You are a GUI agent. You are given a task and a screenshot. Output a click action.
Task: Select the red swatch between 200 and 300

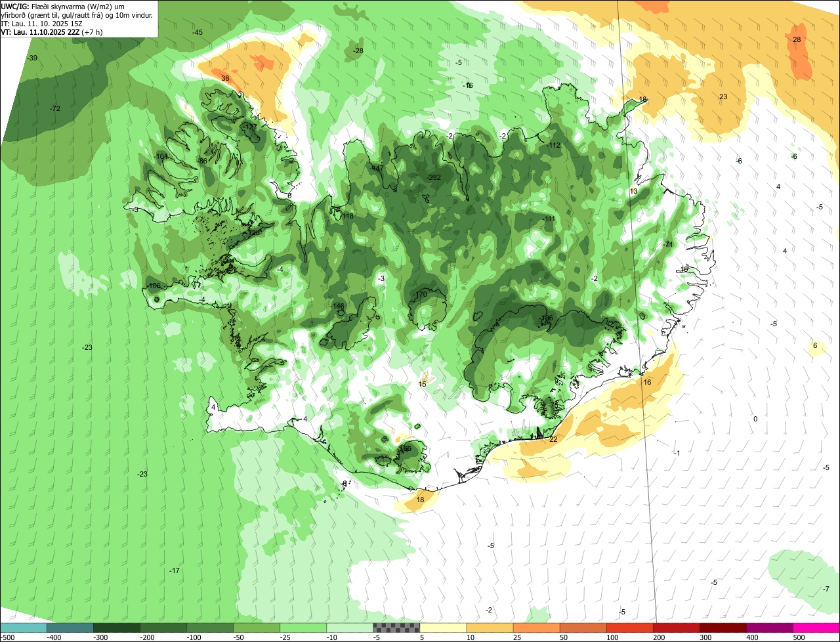click(x=676, y=628)
